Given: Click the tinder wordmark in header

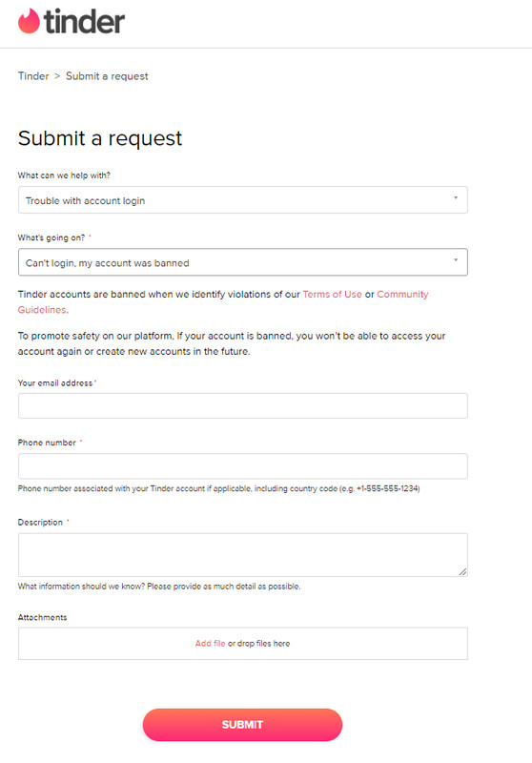Looking at the screenshot, I should coord(84,21).
